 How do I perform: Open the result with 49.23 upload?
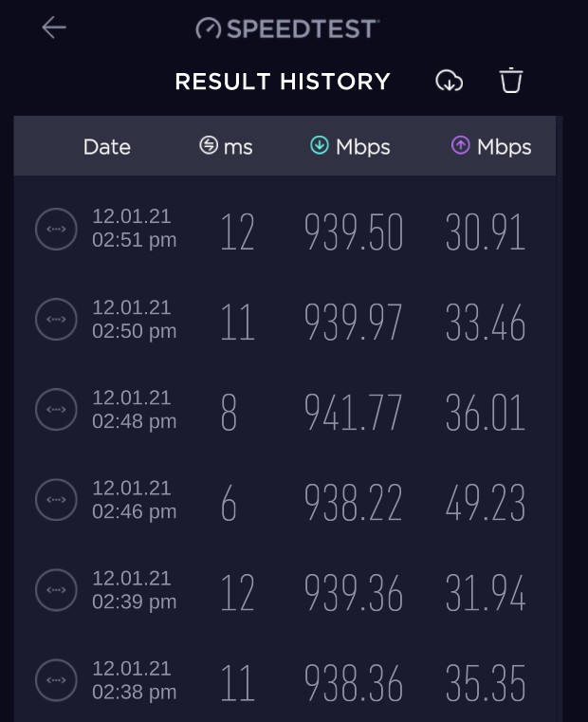click(285, 500)
